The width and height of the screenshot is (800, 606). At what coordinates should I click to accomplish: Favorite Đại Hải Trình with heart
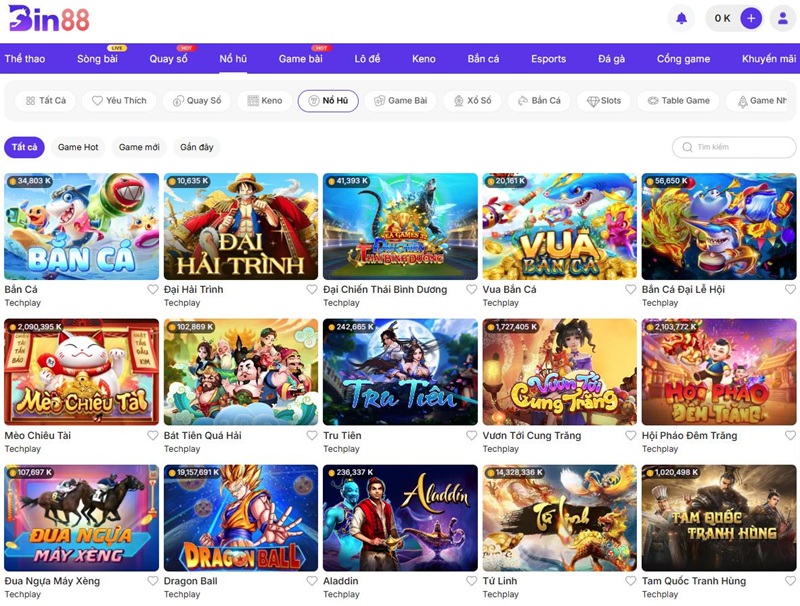coord(312,289)
